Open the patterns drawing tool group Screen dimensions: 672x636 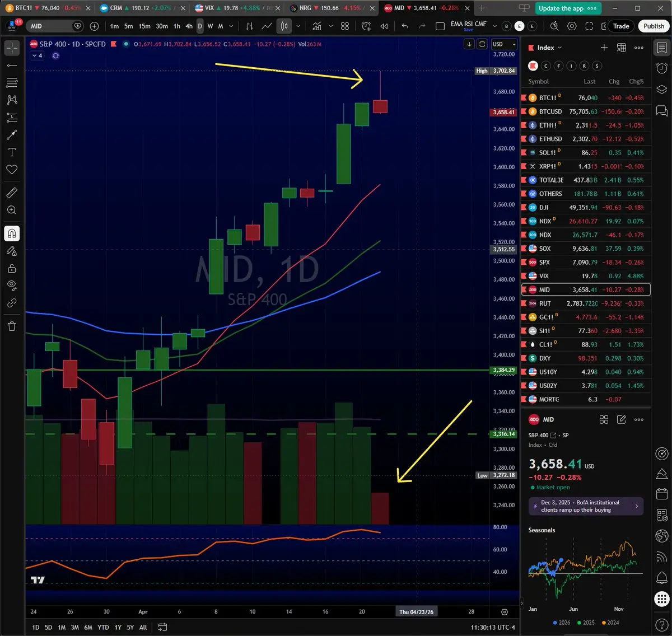(x=12, y=100)
